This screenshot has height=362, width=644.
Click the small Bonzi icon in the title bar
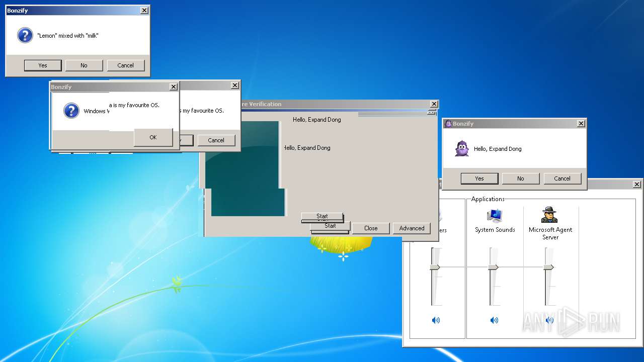pyautogui.click(x=448, y=124)
